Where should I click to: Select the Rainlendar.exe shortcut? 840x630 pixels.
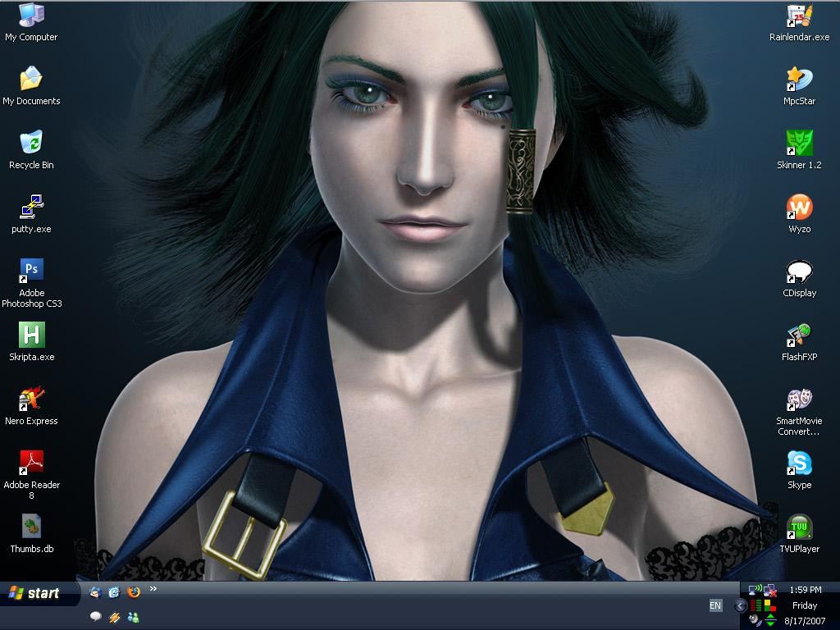pyautogui.click(x=799, y=21)
